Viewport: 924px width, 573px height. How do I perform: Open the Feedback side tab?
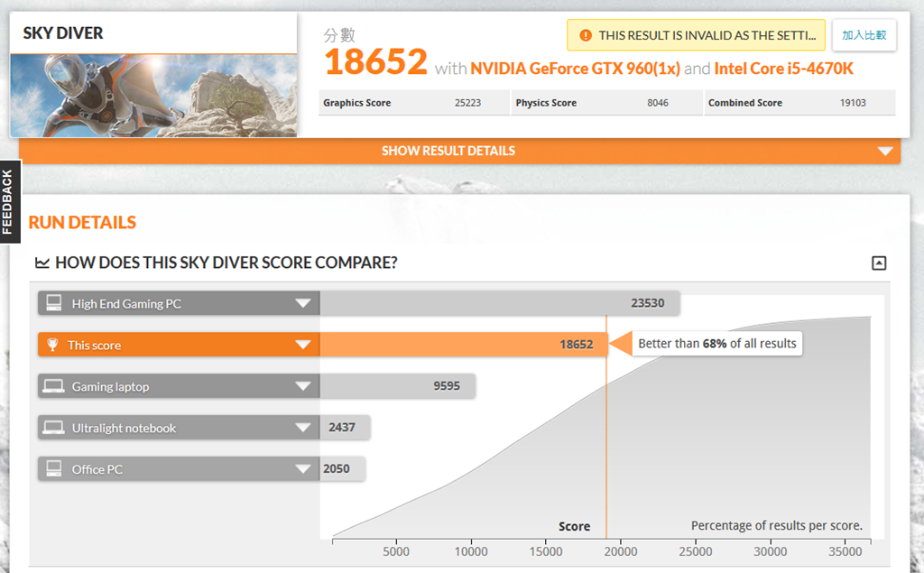coord(9,201)
